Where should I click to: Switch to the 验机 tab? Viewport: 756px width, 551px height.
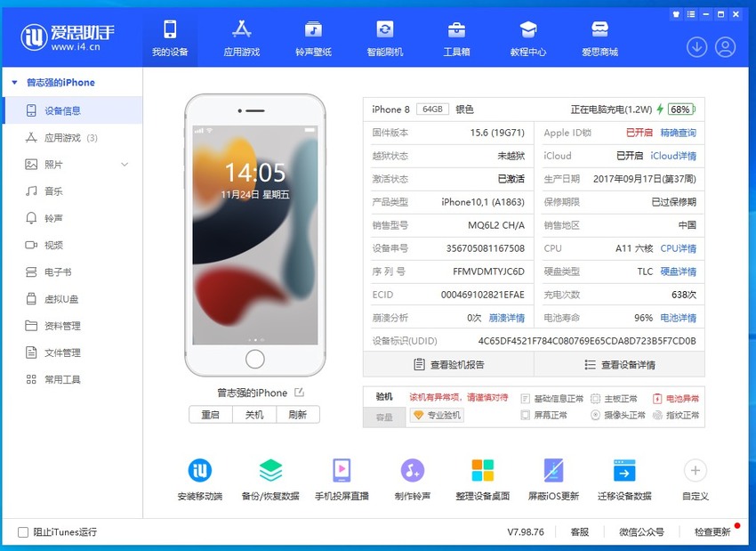384,397
